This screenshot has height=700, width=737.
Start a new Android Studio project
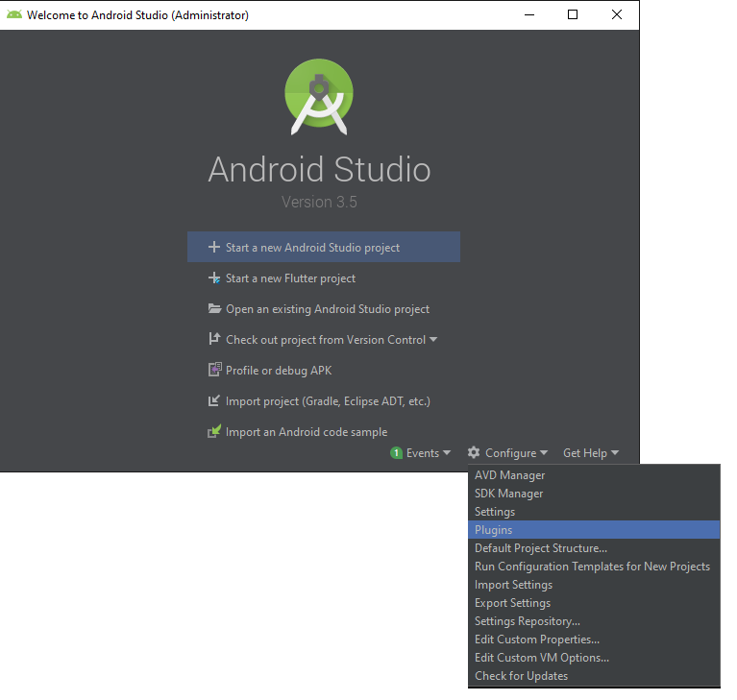[312, 248]
